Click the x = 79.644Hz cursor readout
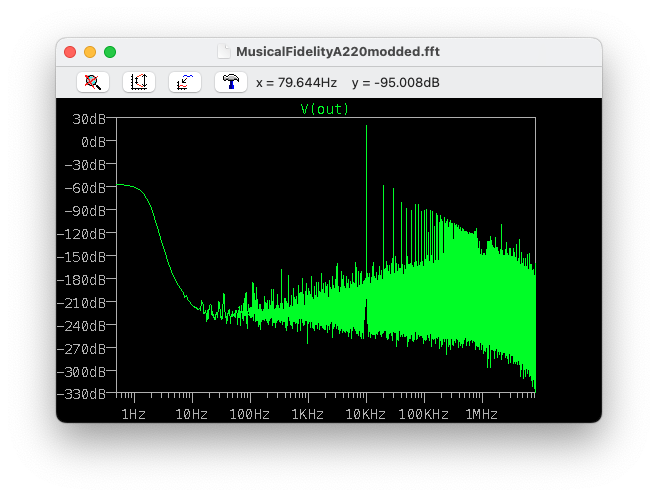 296,83
